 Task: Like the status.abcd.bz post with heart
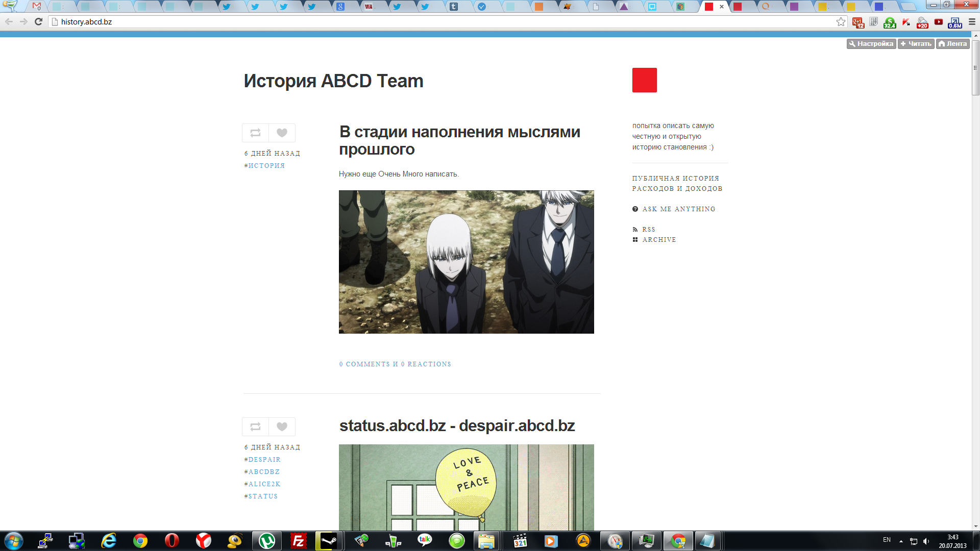[x=282, y=427]
